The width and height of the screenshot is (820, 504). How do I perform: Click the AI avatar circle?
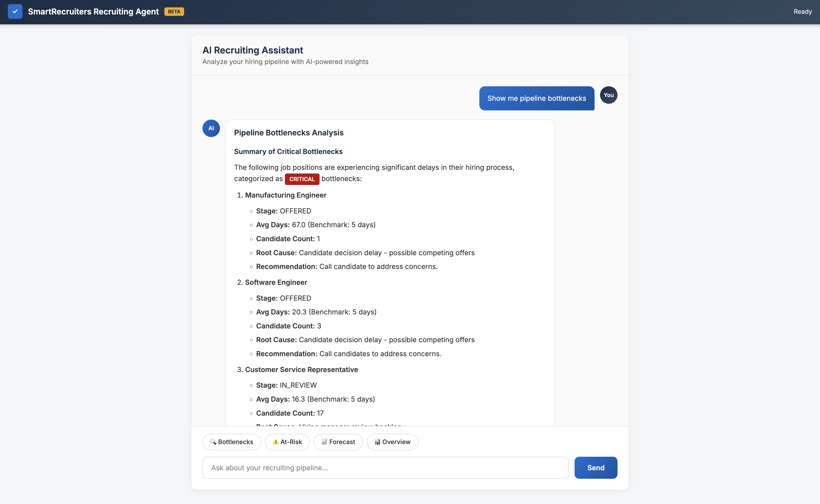pyautogui.click(x=211, y=128)
